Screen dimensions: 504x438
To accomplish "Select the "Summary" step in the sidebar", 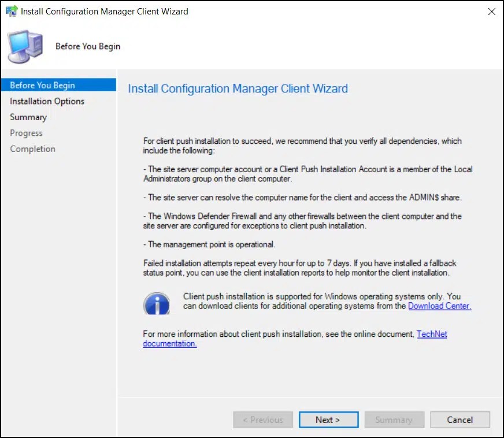I will point(28,117).
